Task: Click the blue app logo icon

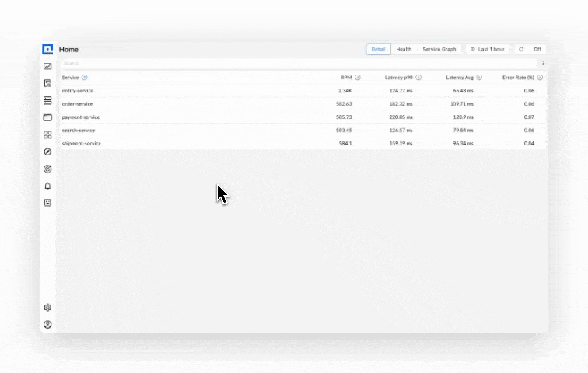Action: coord(47,49)
